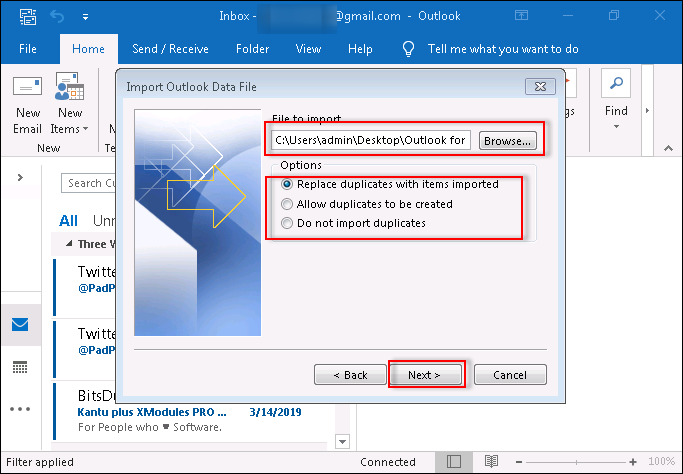Click the 100% zoom level text

tap(662, 461)
